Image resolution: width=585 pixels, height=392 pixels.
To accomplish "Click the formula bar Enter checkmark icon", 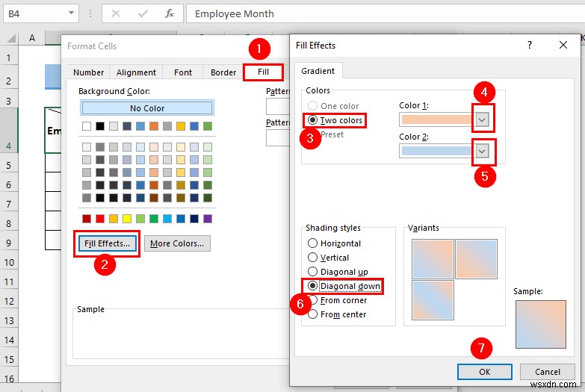I will point(142,13).
